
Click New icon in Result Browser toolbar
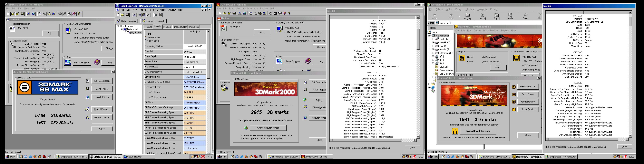[x=118, y=15]
